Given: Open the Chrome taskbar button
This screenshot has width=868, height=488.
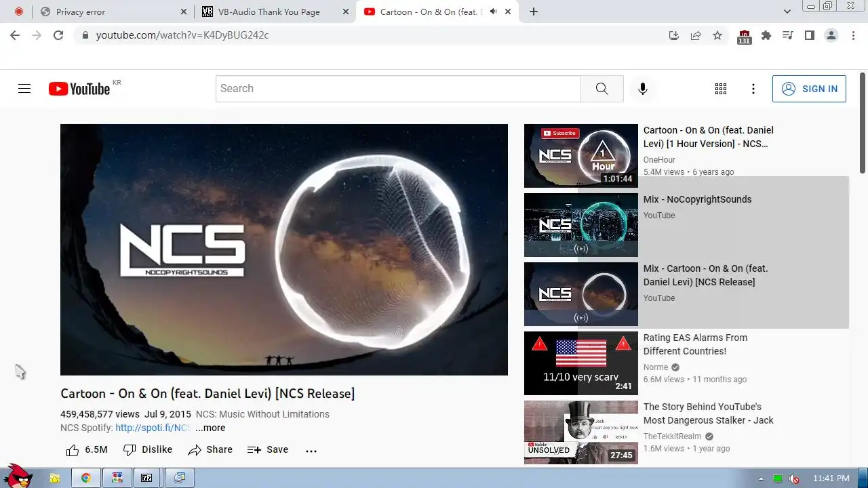Looking at the screenshot, I should tap(86, 478).
